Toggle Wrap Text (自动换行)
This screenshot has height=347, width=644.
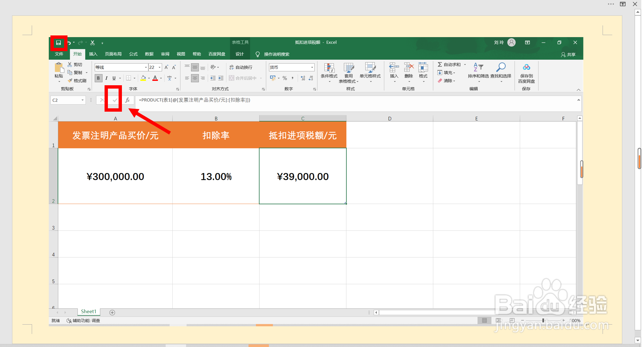point(241,67)
